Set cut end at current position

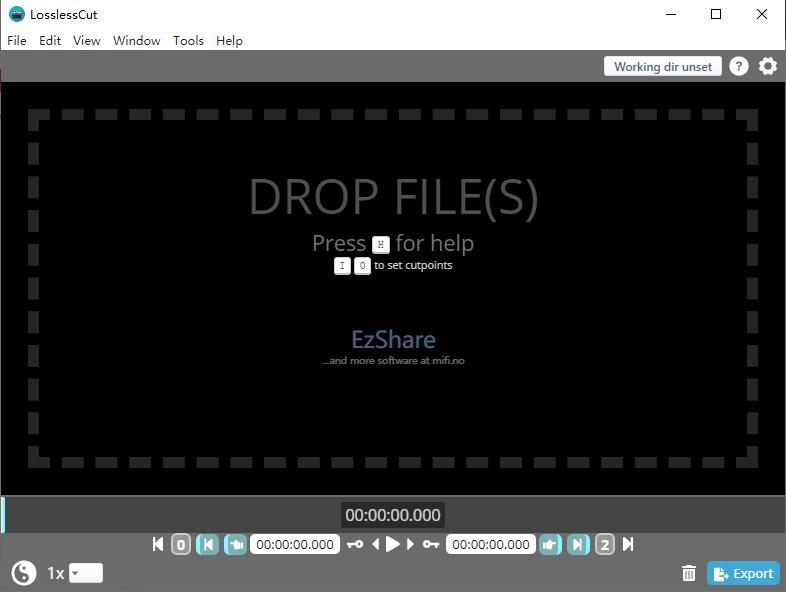(550, 544)
